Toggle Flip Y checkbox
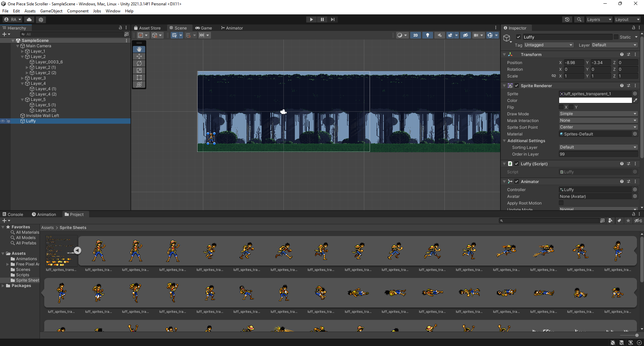This screenshot has height=346, width=644. (x=571, y=107)
